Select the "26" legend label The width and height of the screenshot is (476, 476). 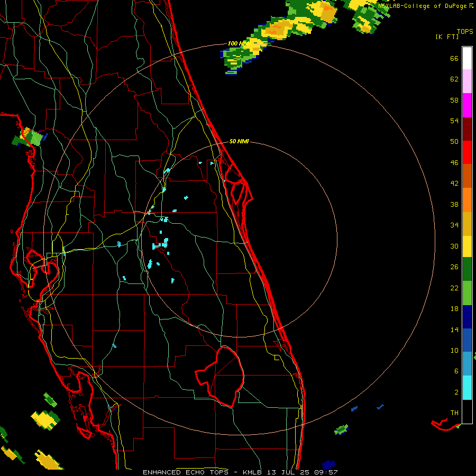pyautogui.click(x=454, y=267)
